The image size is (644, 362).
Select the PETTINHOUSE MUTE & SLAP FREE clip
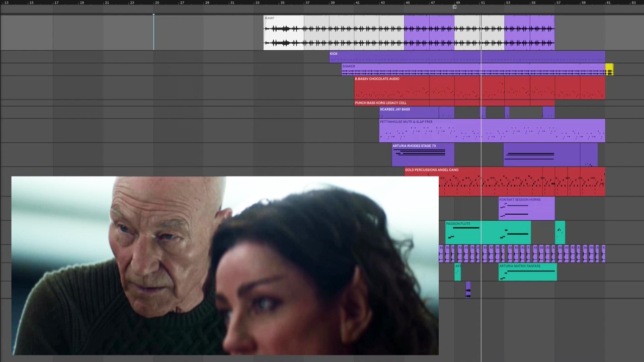click(x=492, y=131)
